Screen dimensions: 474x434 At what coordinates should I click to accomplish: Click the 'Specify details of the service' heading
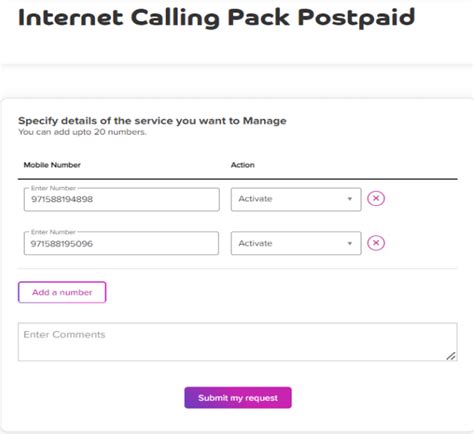tap(152, 121)
